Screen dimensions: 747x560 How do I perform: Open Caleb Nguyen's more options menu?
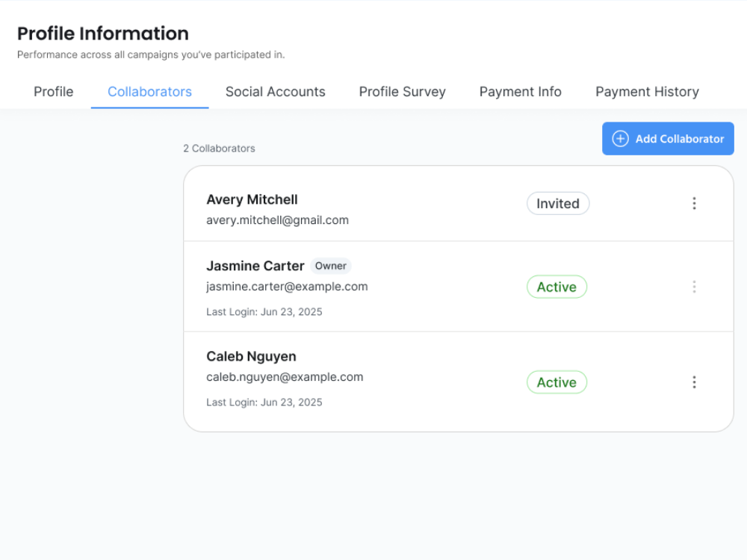[x=694, y=382]
